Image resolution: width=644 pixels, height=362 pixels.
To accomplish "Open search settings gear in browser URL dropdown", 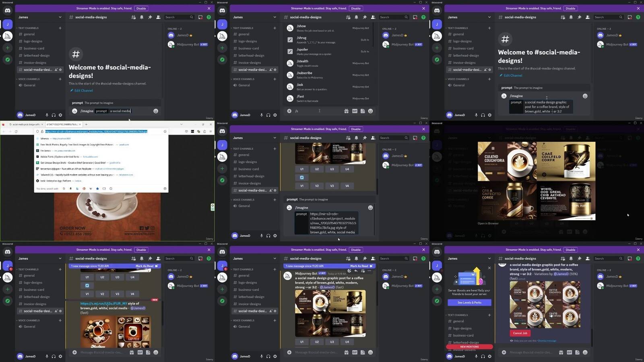I will point(165,188).
